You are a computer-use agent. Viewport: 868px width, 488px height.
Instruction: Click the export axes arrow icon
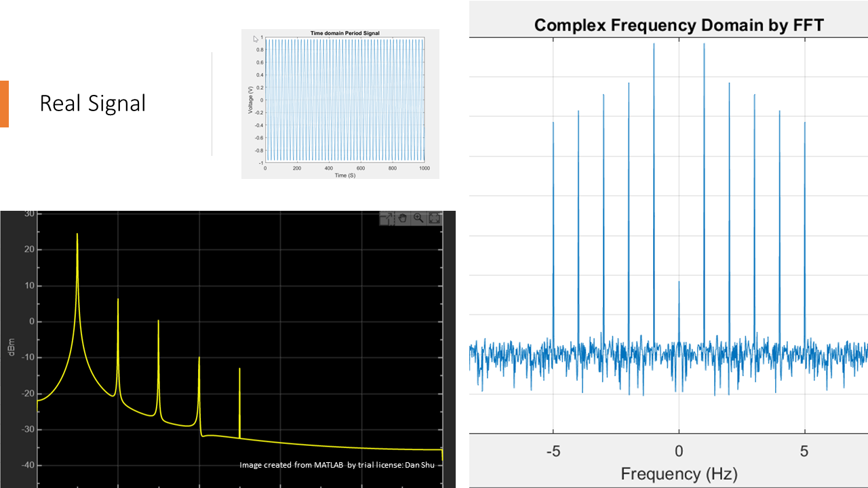[387, 218]
